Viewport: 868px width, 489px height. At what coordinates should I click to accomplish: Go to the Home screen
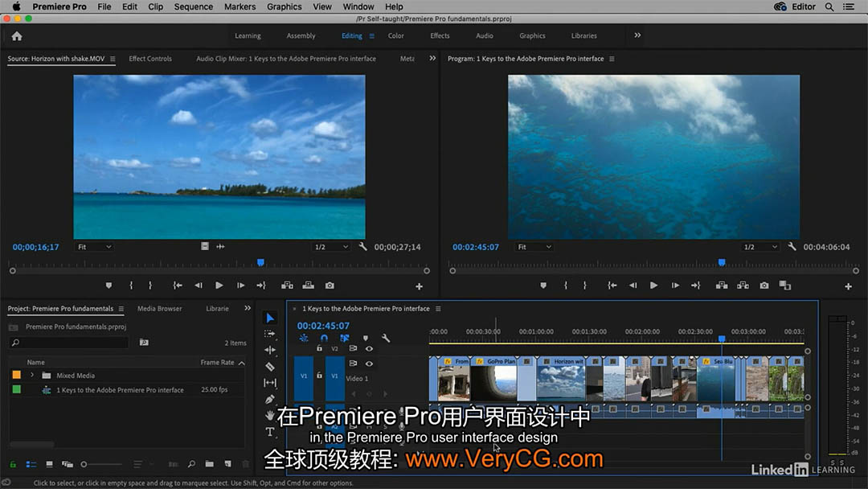click(17, 36)
